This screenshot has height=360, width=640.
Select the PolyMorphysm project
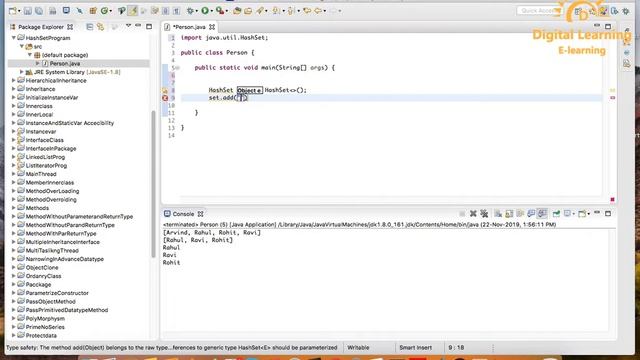[x=45, y=318]
